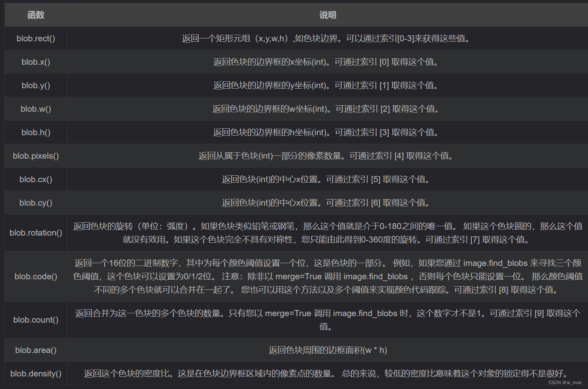588x389 pixels.
Task: Click the description mentioning x坐标 and 索引 [0]
Action: (327, 62)
